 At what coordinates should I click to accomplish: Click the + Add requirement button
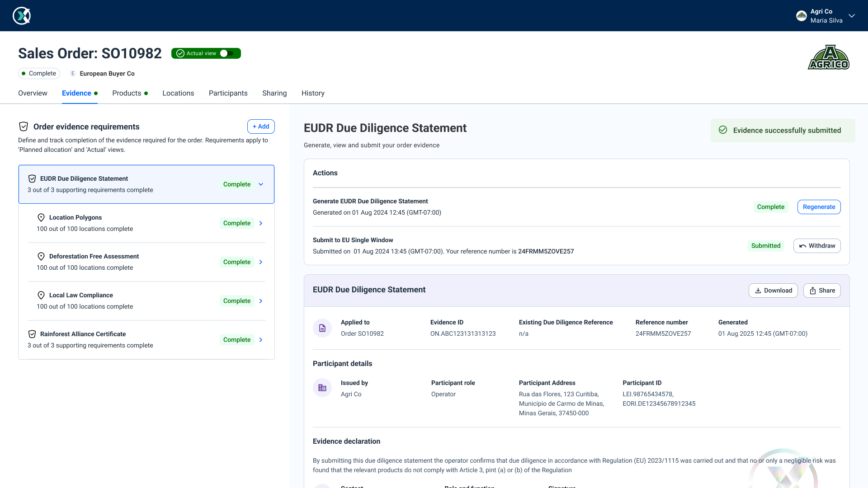tap(261, 127)
